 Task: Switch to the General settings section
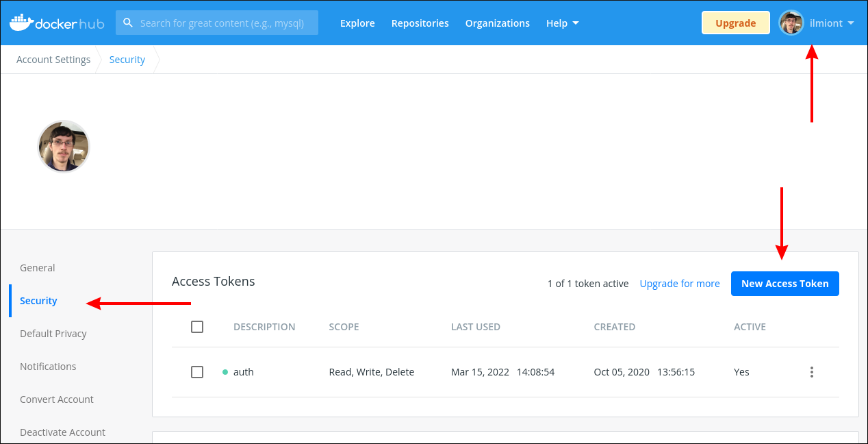(37, 268)
